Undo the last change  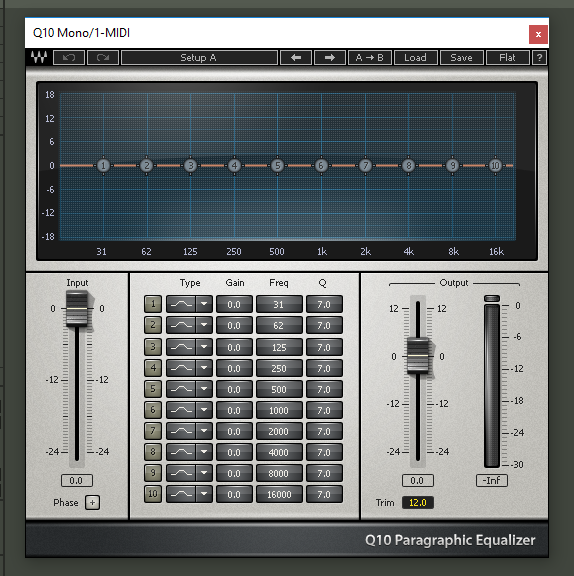(x=69, y=58)
